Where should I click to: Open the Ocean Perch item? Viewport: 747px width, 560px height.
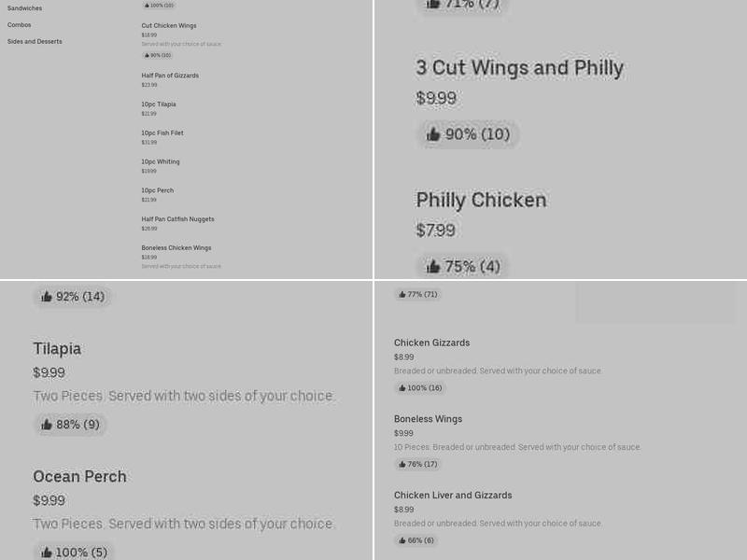coord(80,476)
